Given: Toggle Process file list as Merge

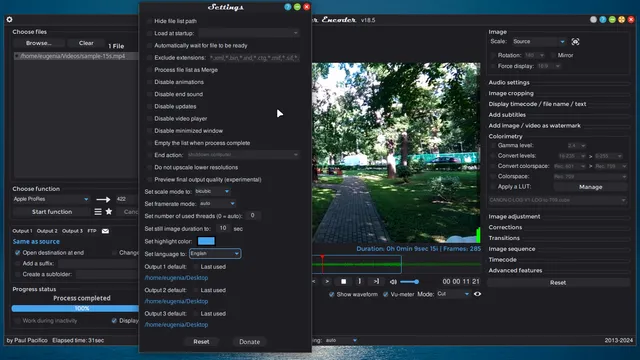Looking at the screenshot, I should click(x=149, y=70).
